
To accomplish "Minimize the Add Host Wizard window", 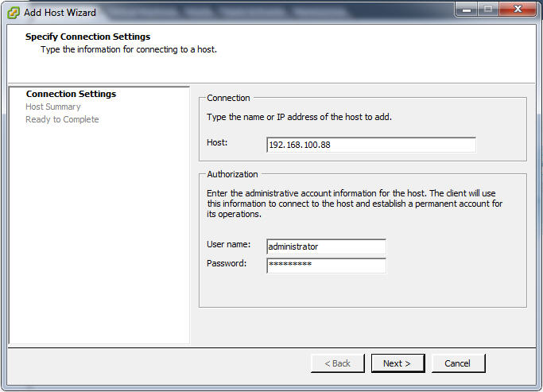I will [466, 10].
